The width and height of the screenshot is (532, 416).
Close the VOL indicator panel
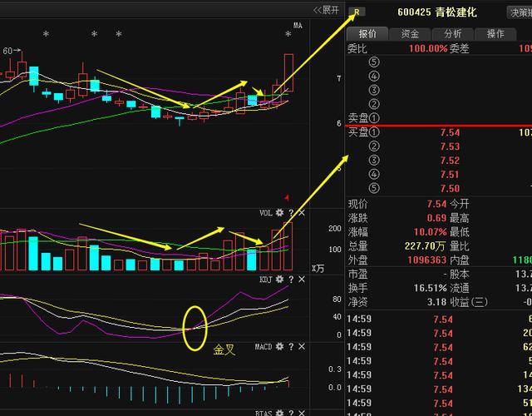pyautogui.click(x=302, y=214)
